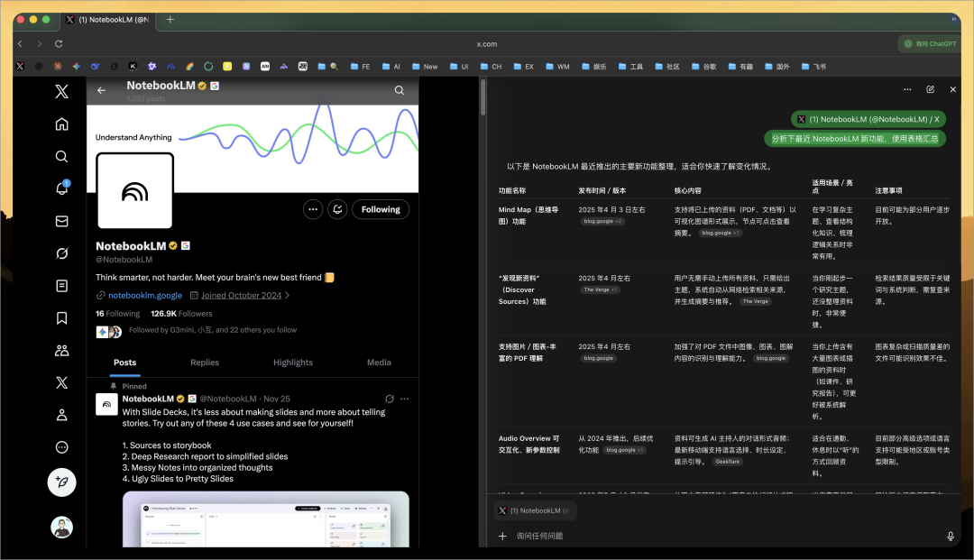Open pinned post more options ellipsis

pyautogui.click(x=404, y=399)
